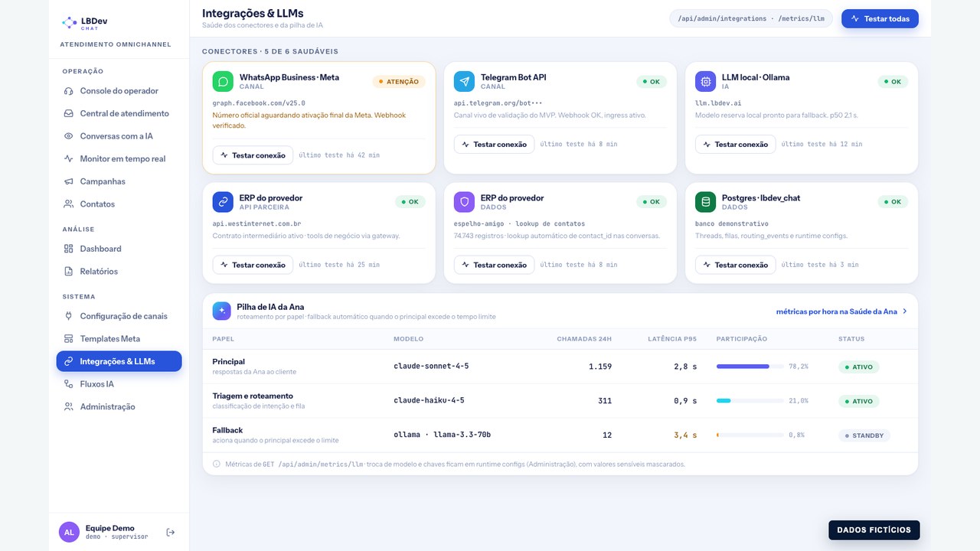This screenshot has height=551, width=980.
Task: Open Console do operador in the sidebar
Action: click(119, 91)
